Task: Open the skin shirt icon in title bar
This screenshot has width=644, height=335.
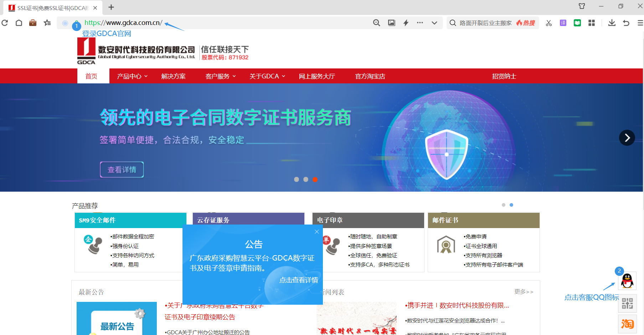Action: click(582, 6)
